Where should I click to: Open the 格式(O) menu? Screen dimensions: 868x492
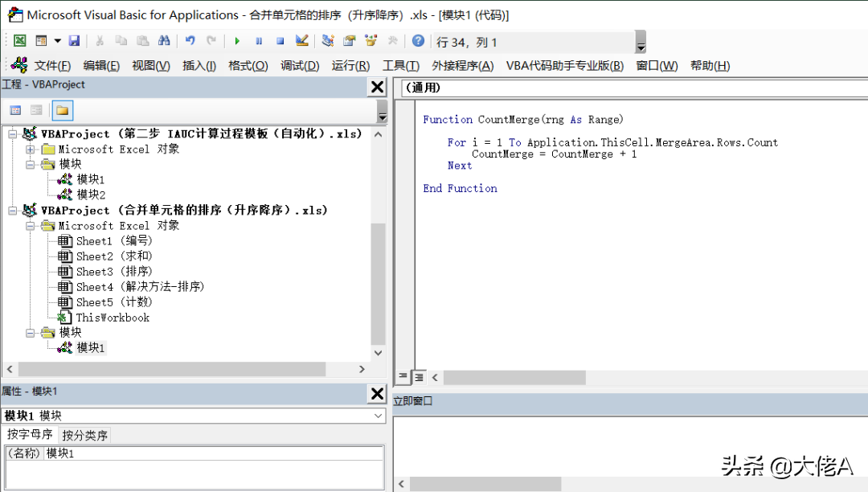coord(248,65)
